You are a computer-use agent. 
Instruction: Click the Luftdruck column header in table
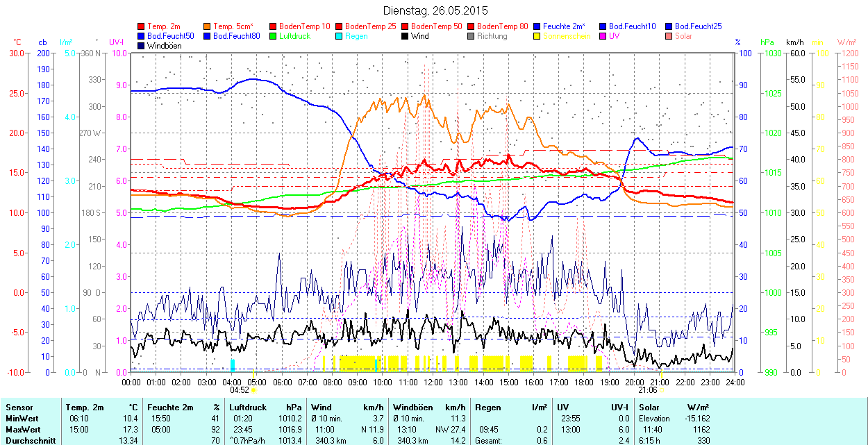pos(247,408)
